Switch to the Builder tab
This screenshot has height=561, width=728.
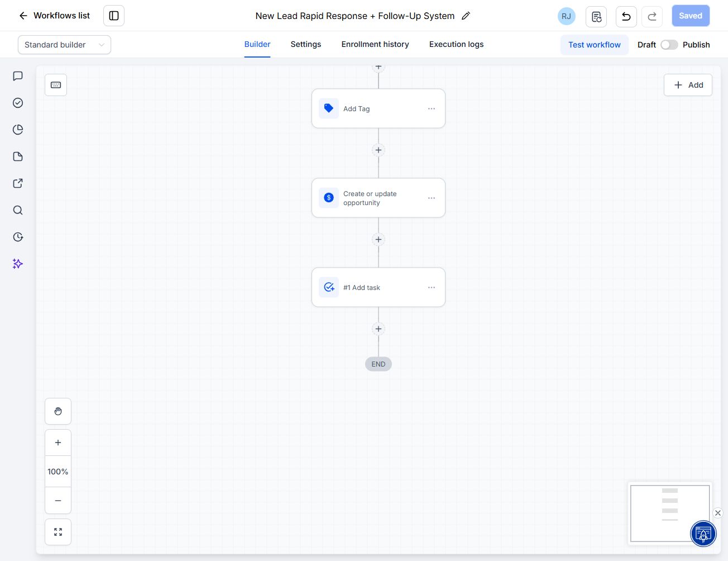click(x=257, y=45)
